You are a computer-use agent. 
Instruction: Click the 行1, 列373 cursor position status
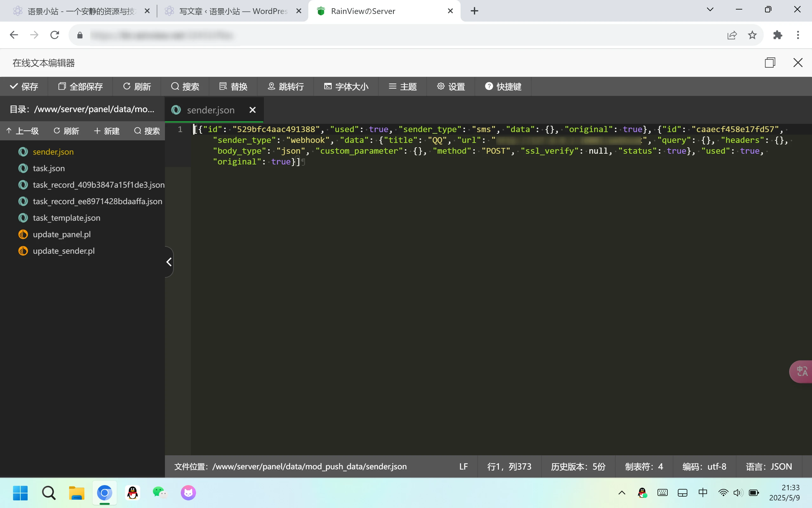pyautogui.click(x=509, y=466)
